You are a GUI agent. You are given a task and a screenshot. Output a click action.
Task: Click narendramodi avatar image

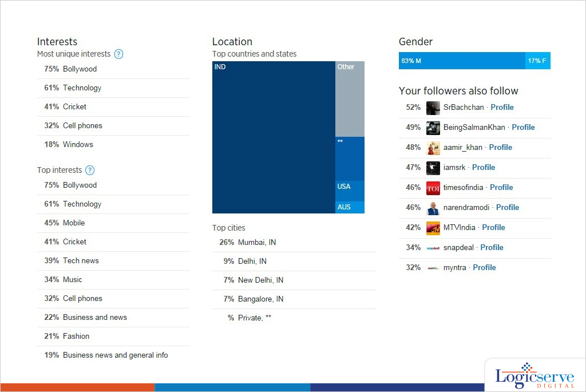point(433,208)
